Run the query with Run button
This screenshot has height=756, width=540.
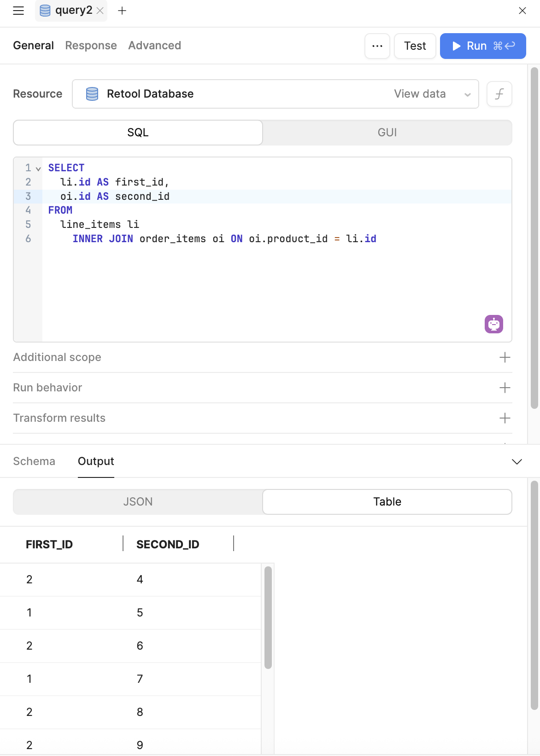pos(482,46)
